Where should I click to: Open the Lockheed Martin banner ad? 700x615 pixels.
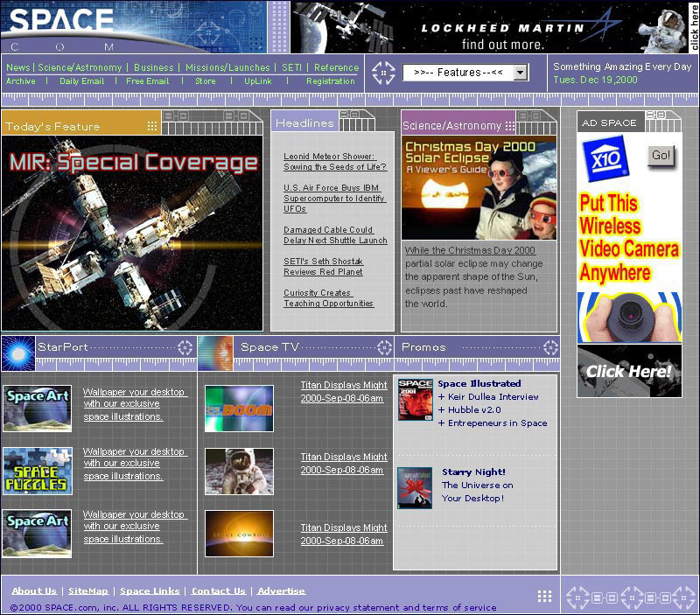click(x=494, y=27)
